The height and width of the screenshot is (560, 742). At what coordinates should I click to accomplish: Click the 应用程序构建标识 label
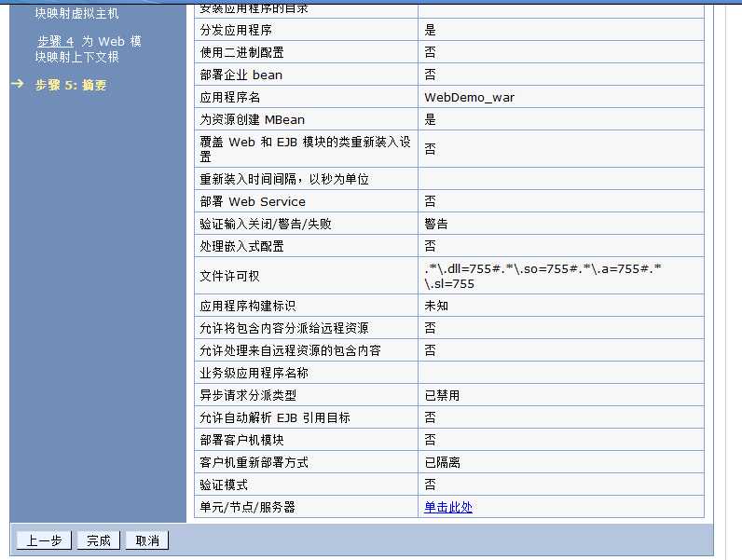(x=247, y=306)
